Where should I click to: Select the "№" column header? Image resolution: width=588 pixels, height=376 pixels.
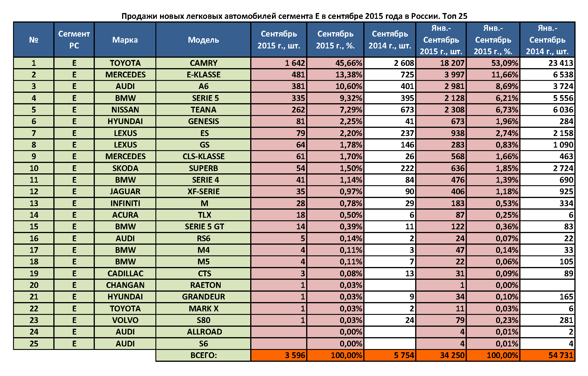point(34,40)
